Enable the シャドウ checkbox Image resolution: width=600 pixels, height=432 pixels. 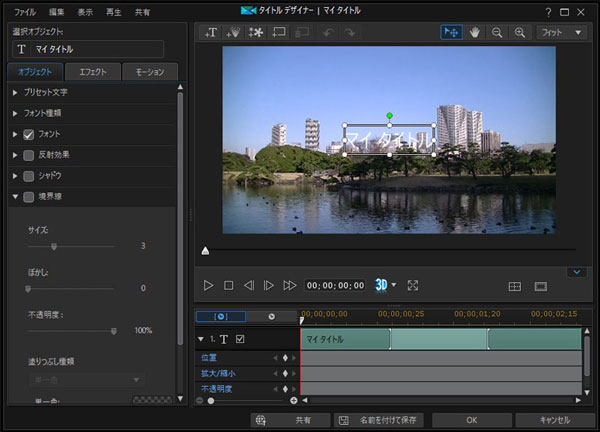coord(29,176)
